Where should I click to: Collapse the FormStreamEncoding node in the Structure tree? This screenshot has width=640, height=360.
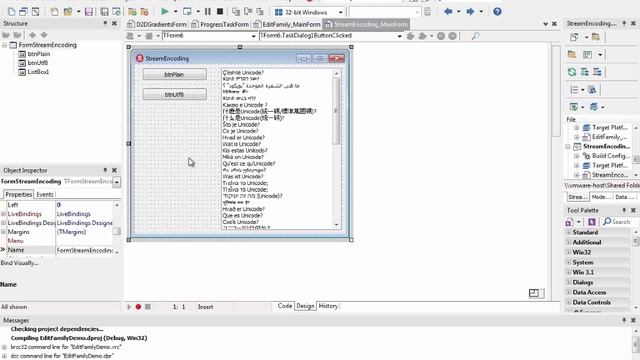pyautogui.click(x=4, y=45)
